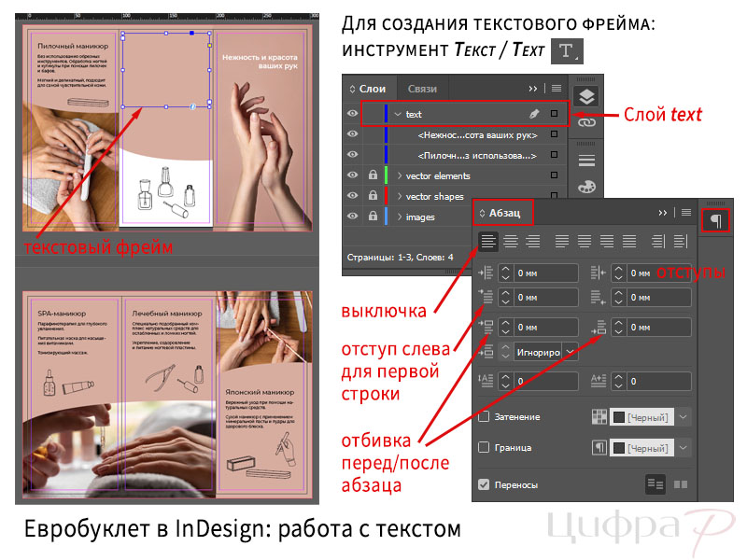Justify with last line aligned right
Screen dimensions: 747x560
(x=607, y=242)
